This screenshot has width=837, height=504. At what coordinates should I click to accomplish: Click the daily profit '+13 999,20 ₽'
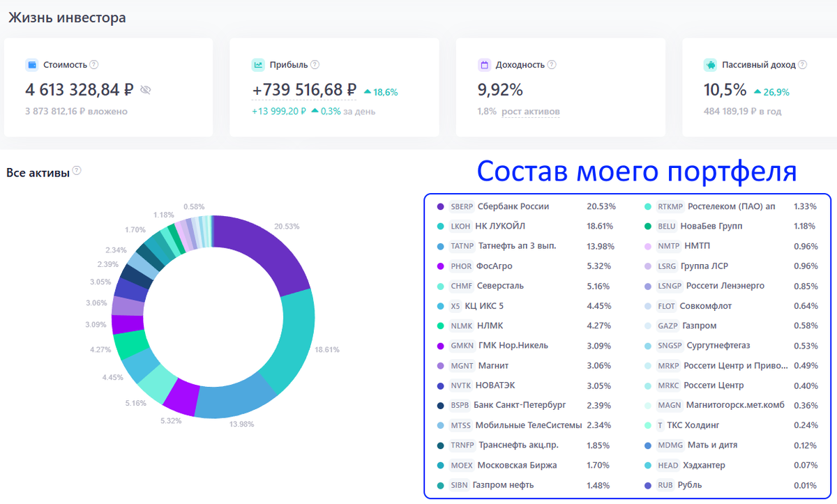(x=279, y=112)
